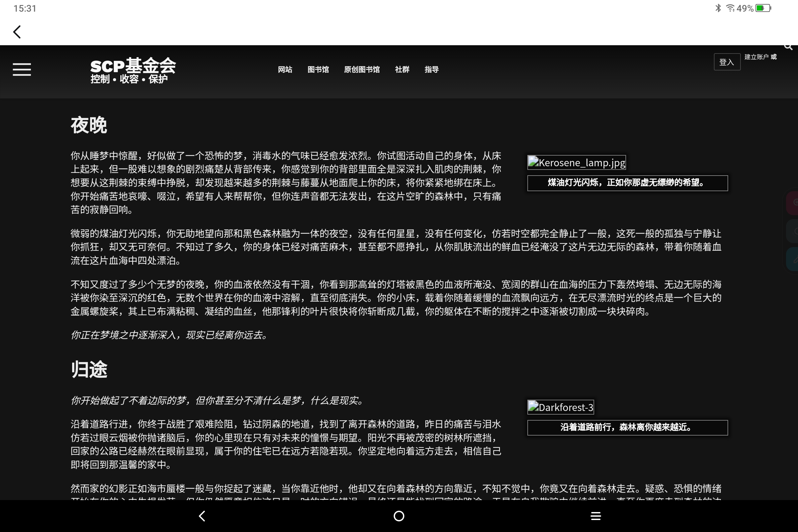Tap the Wi-Fi status icon
The width and height of the screenshot is (798, 532).
pos(730,8)
